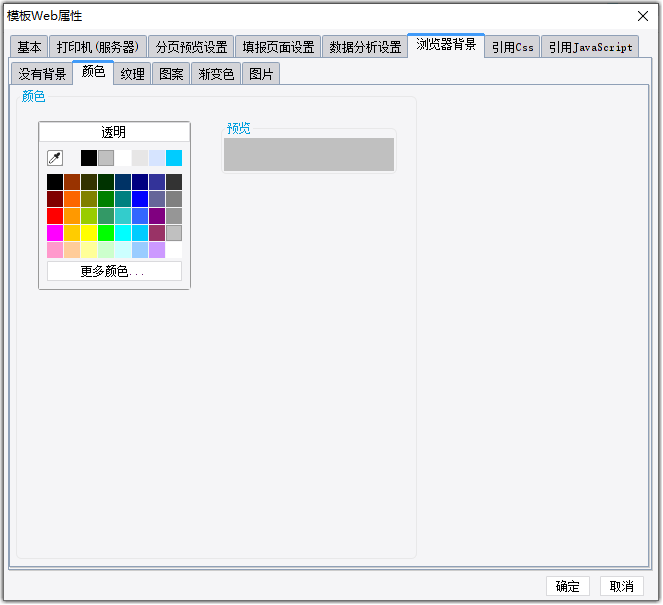Screen dimensions: 663x605
Task: Click the 透明 transparent button
Action: pyautogui.click(x=114, y=132)
